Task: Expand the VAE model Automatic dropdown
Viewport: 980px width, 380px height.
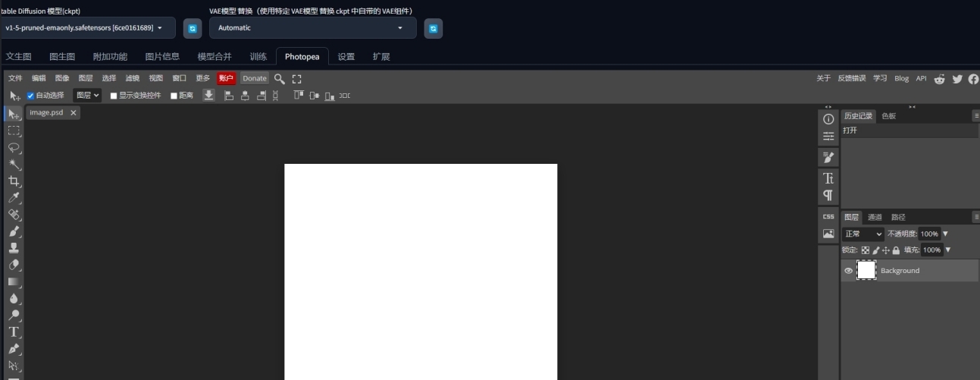Action: coord(311,28)
